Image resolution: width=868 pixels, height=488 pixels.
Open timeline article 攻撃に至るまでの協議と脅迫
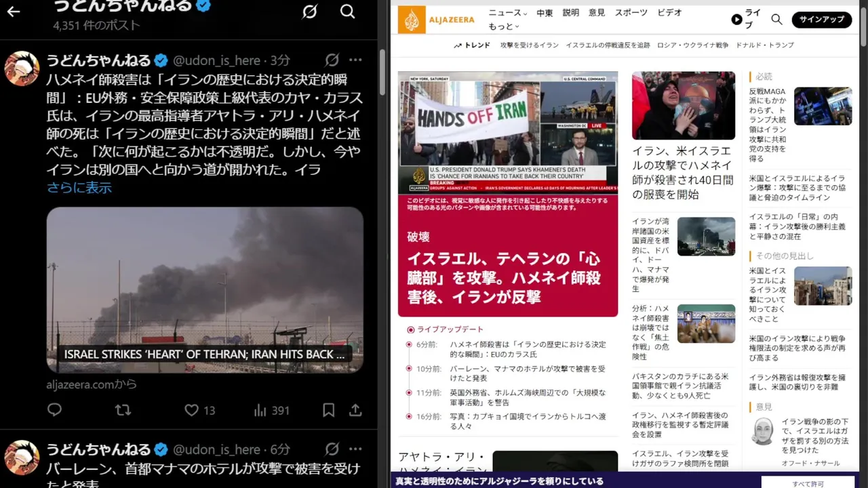coord(797,188)
